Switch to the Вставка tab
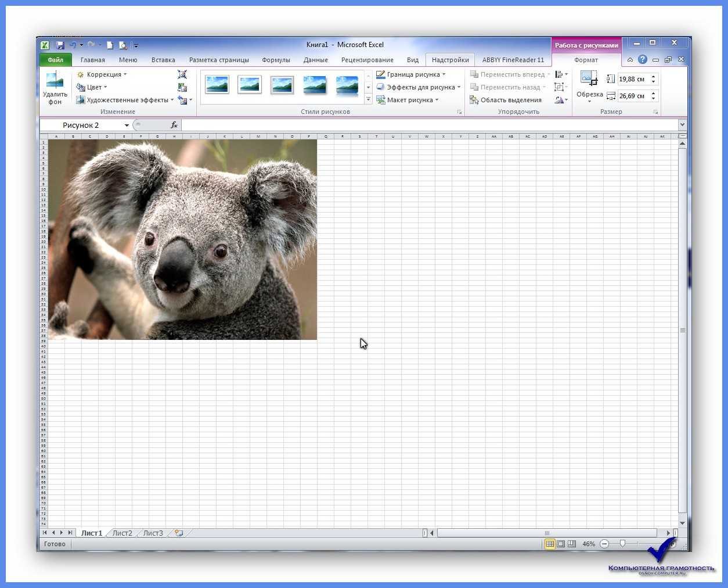The height and width of the screenshot is (588, 728). [163, 60]
